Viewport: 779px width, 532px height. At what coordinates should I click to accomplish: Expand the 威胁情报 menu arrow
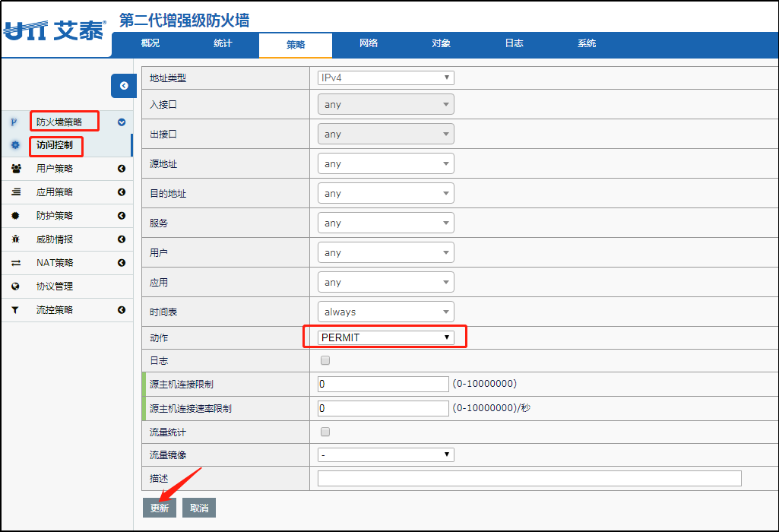[x=122, y=239]
